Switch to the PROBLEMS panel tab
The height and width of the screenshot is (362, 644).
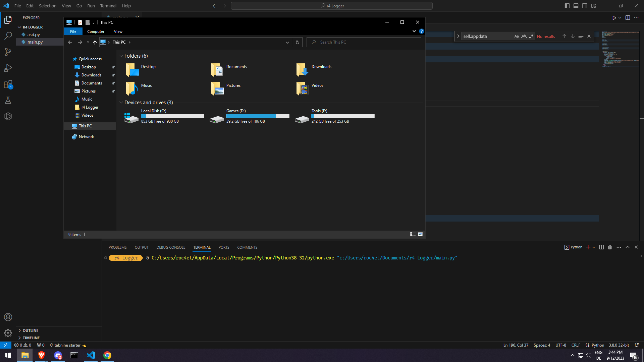point(117,247)
